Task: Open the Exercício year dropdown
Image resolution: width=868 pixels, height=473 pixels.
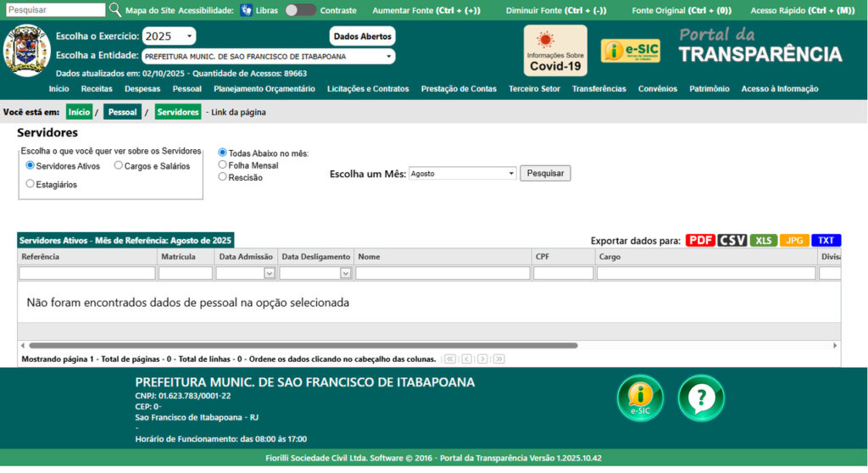Action: 169,36
